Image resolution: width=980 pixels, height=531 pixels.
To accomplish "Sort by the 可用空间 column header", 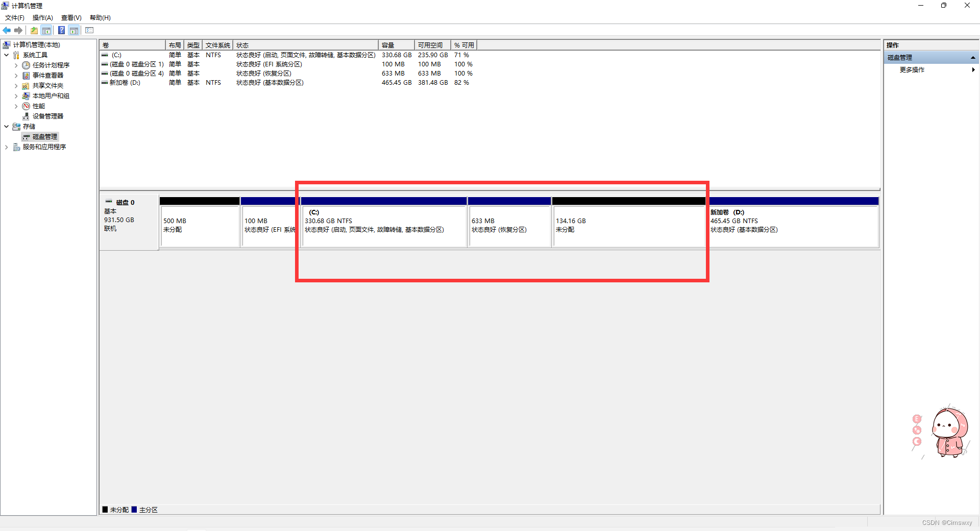I will pos(433,45).
